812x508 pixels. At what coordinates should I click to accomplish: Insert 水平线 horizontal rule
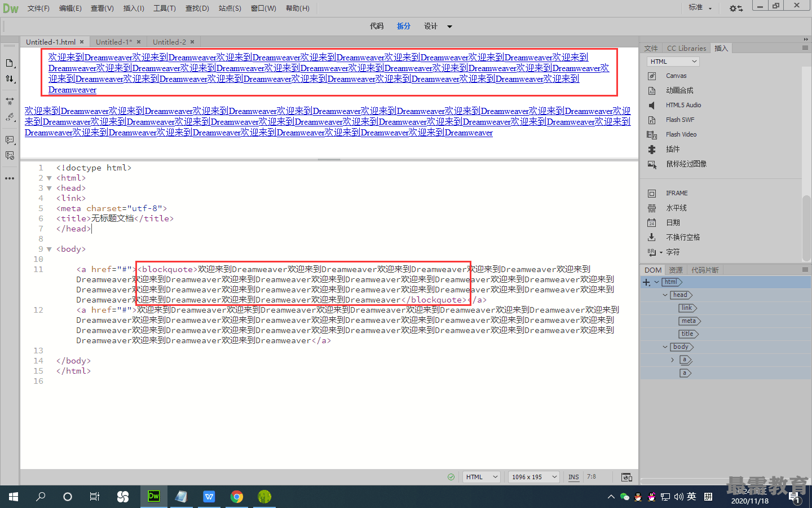tap(676, 208)
